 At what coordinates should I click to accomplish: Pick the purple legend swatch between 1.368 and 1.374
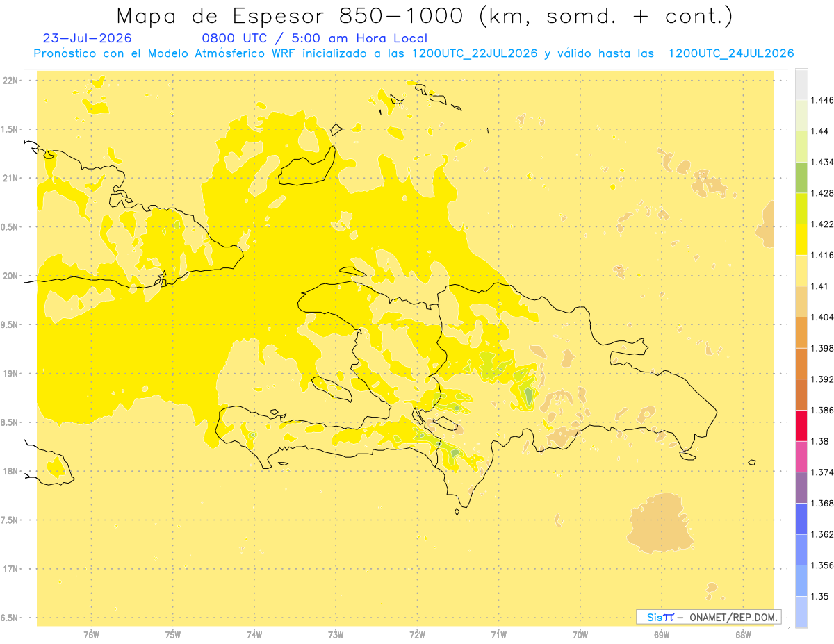coord(801,488)
